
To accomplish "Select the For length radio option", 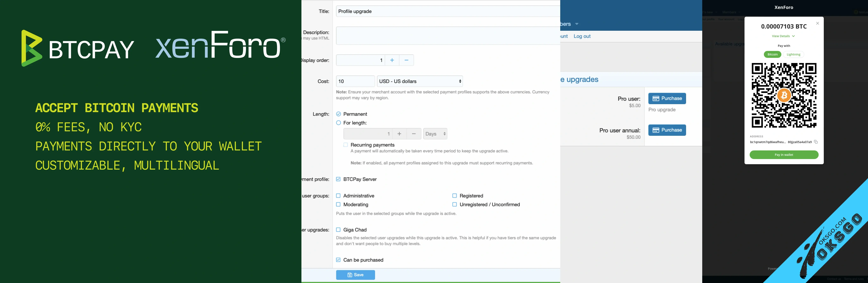I will [x=339, y=123].
